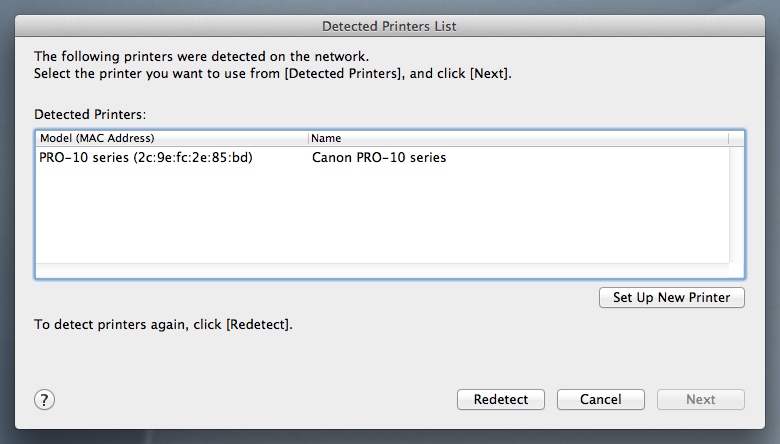Viewport: 780px width, 444px height.
Task: Click the Next button
Action: pyautogui.click(x=700, y=399)
